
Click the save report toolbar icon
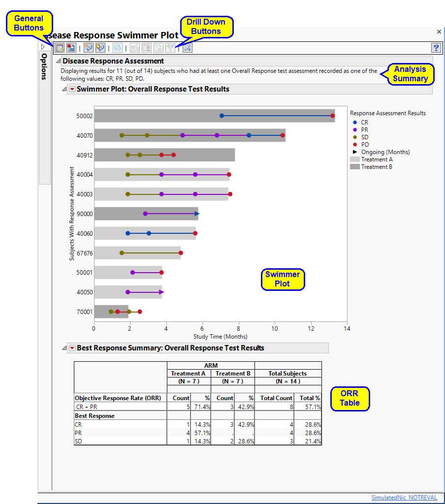tap(71, 48)
